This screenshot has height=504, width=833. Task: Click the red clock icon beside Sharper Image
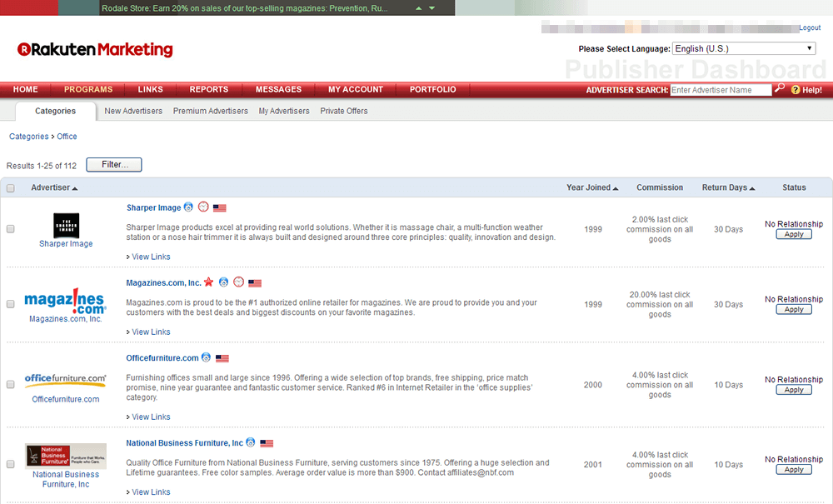tap(203, 207)
